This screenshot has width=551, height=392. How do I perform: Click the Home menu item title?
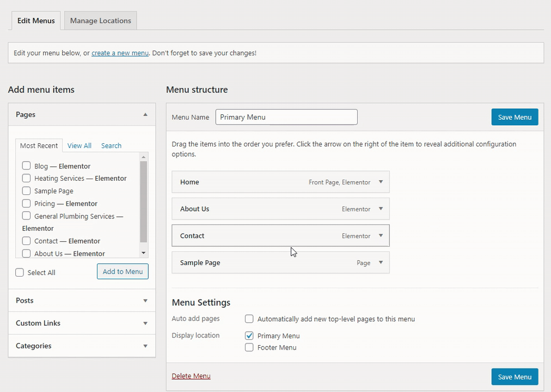(190, 182)
